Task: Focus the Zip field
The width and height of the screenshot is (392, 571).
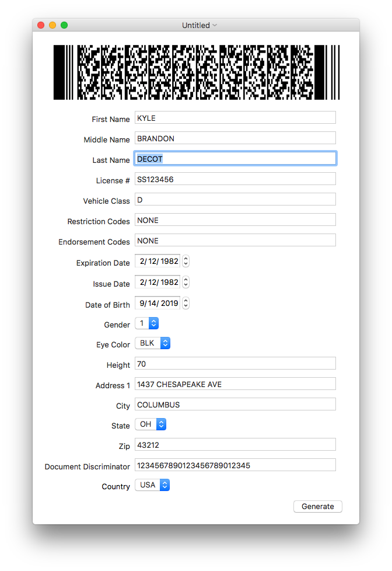Action: point(235,445)
